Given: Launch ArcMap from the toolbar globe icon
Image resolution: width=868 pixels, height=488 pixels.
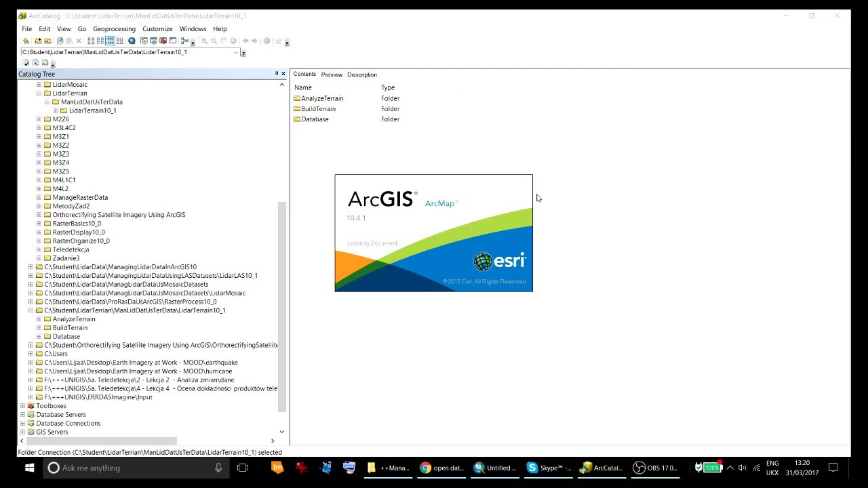Looking at the screenshot, I should pyautogui.click(x=132, y=41).
